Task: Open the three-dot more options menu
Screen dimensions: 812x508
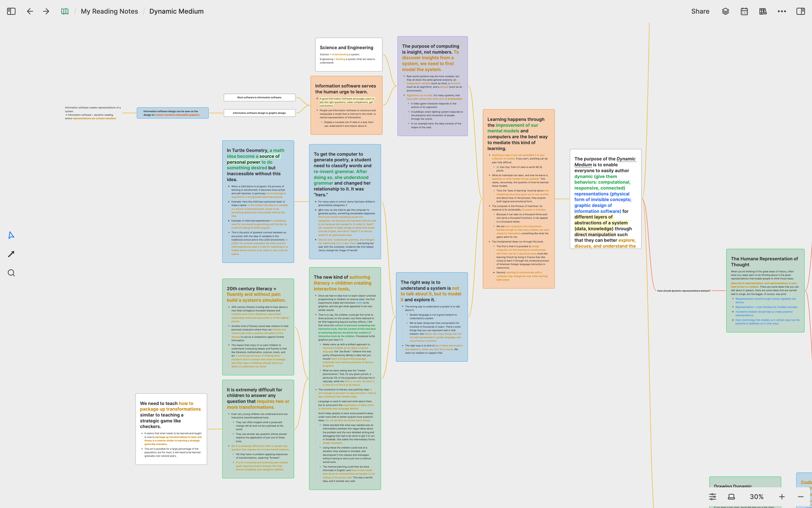Action: point(782,11)
